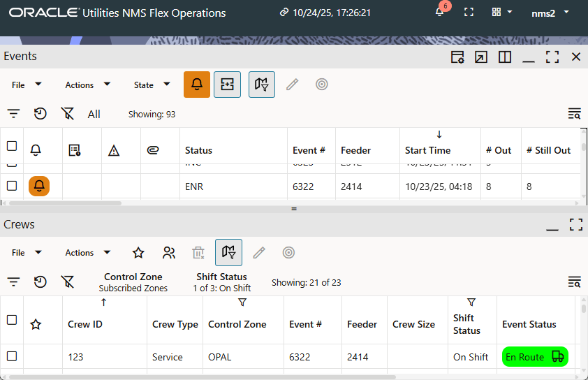Toggle the orange alarm bell button in Events toolbar
This screenshot has height=380, width=588.
197,85
